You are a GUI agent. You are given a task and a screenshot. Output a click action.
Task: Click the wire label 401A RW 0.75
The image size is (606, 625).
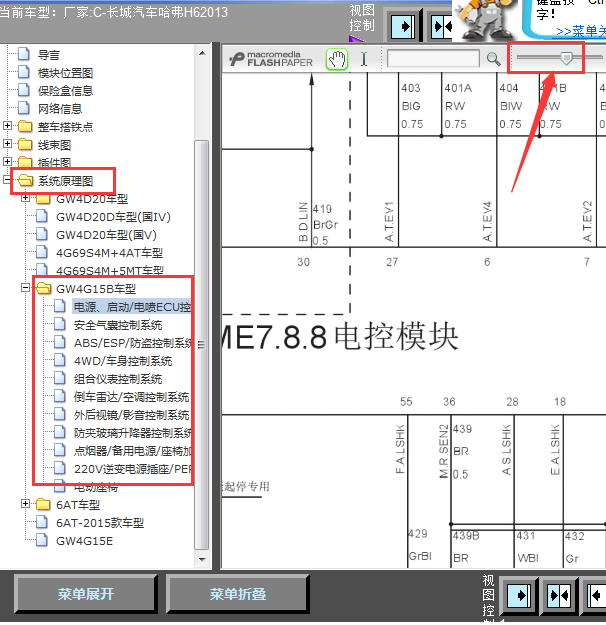(458, 106)
